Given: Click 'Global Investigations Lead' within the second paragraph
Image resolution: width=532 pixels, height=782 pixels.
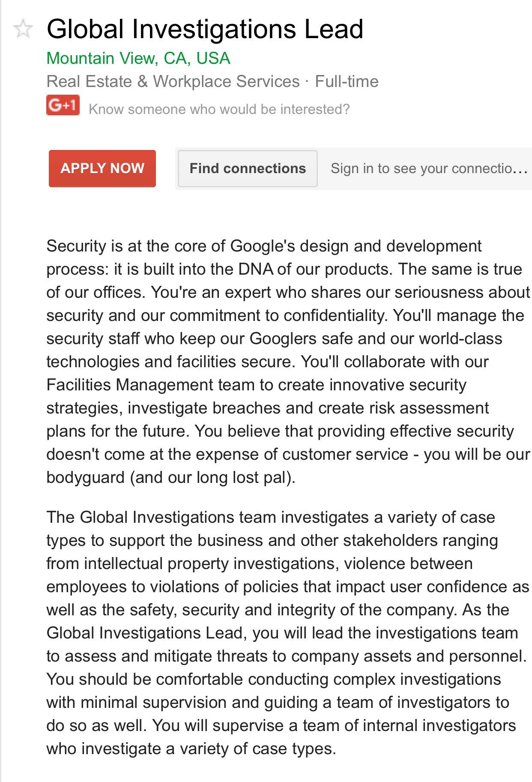Looking at the screenshot, I should (145, 633).
